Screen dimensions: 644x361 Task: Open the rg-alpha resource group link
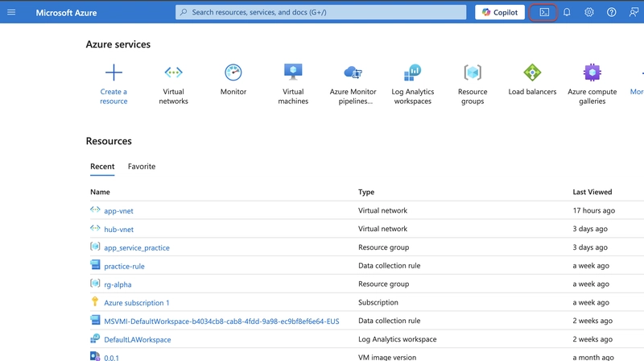click(118, 284)
